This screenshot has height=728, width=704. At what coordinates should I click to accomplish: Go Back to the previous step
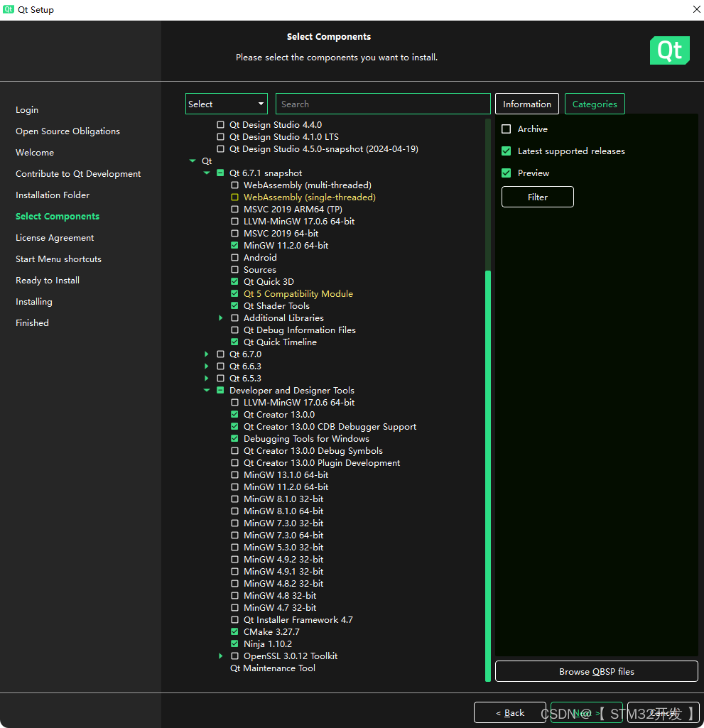tap(510, 712)
